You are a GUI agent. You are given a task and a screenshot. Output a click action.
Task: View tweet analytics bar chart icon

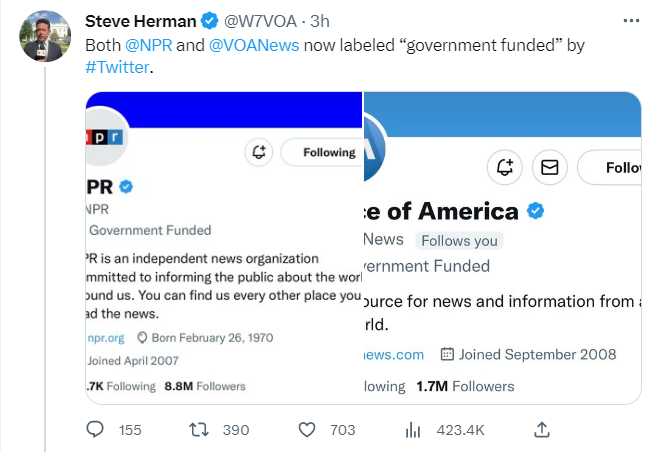pyautogui.click(x=413, y=429)
